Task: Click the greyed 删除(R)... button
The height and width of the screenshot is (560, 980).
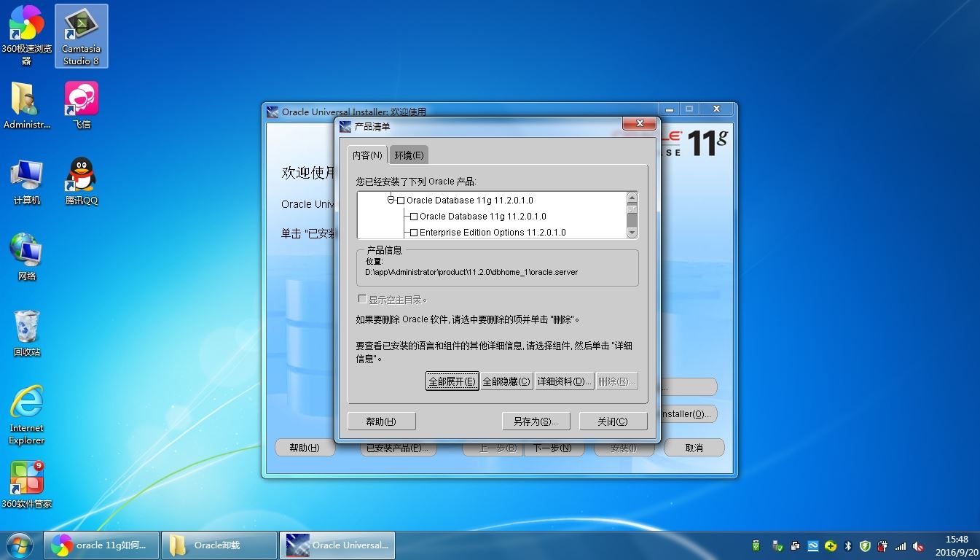Action: point(616,381)
